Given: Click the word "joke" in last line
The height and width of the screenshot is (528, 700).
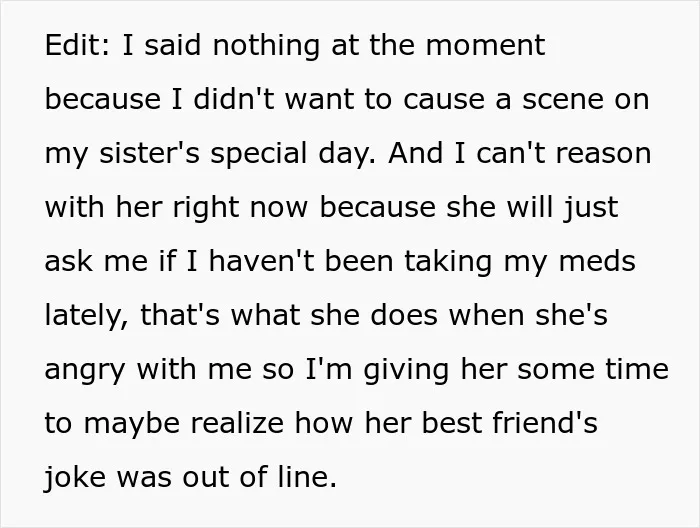Looking at the screenshot, I should (75, 479).
